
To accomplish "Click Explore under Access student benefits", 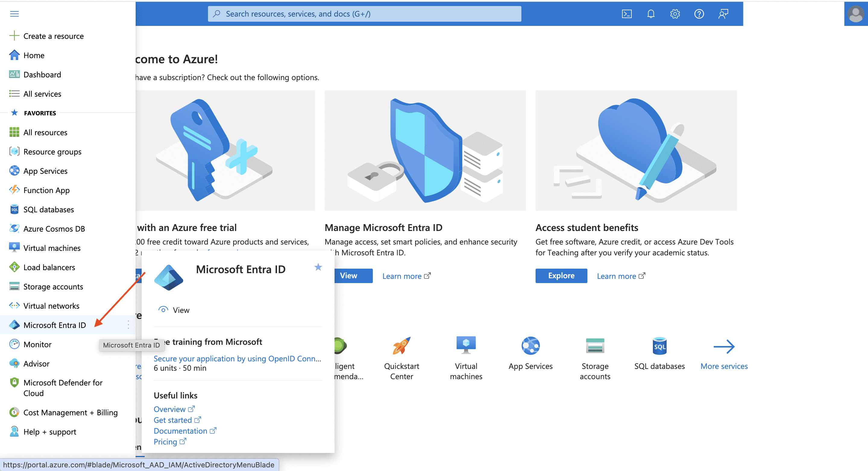I will click(561, 275).
